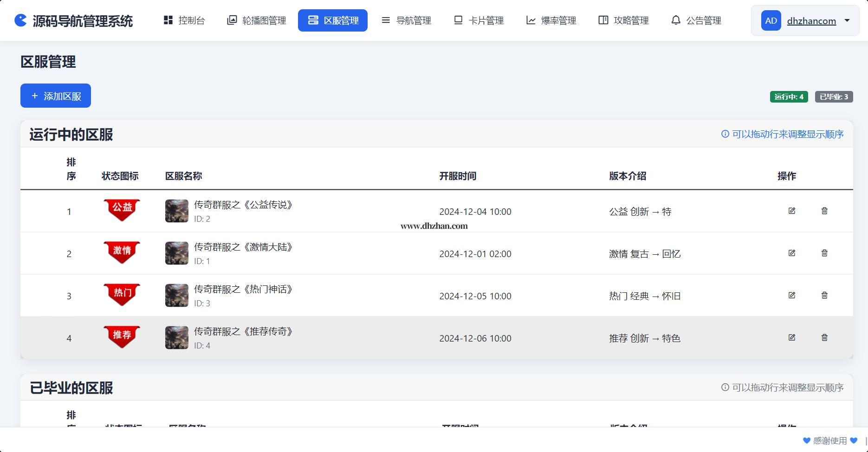Delete the 激情大陆 server row

(824, 253)
